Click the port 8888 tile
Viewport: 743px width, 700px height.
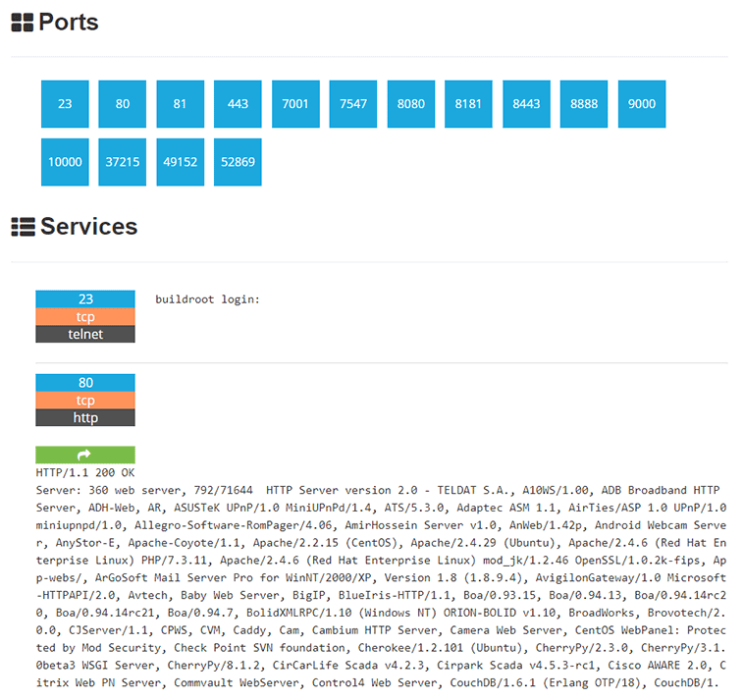[584, 104]
